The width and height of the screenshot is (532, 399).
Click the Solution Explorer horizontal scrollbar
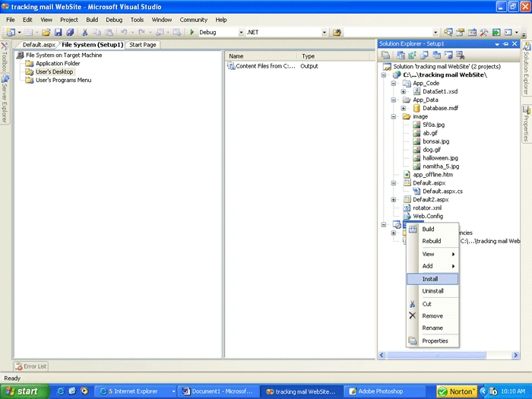(x=436, y=355)
